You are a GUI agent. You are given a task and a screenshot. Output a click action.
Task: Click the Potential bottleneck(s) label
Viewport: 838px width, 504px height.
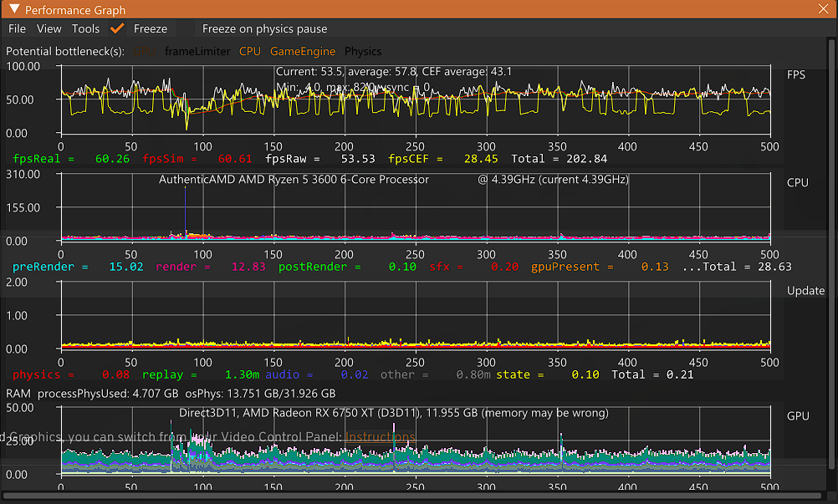65,51
